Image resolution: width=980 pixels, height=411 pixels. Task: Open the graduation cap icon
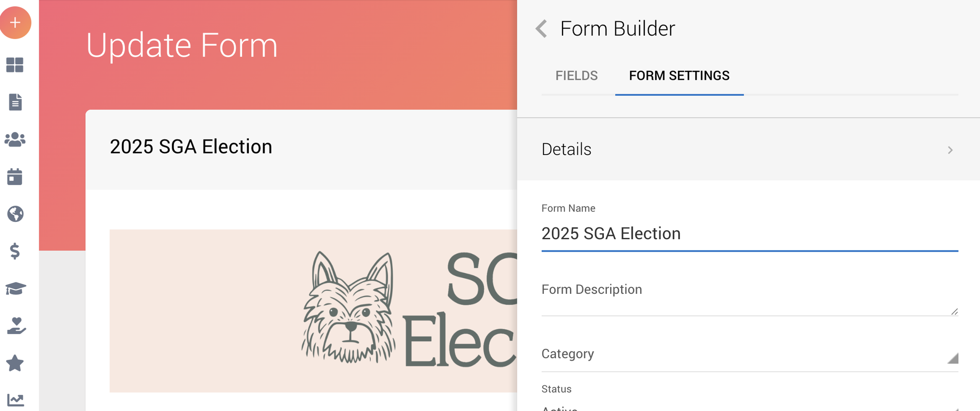click(x=16, y=289)
